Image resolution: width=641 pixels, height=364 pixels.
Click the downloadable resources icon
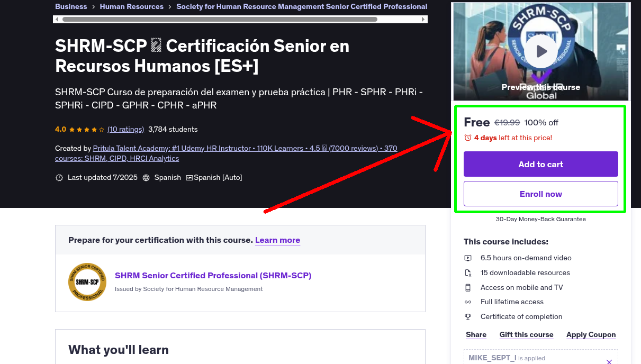tap(468, 273)
